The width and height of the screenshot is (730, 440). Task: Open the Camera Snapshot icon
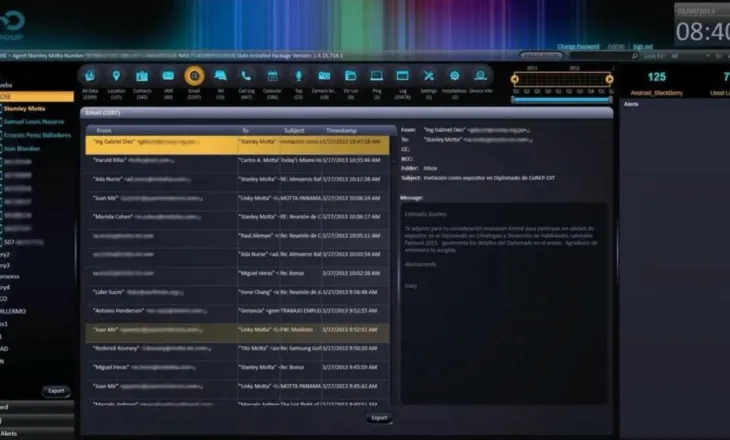[324, 76]
